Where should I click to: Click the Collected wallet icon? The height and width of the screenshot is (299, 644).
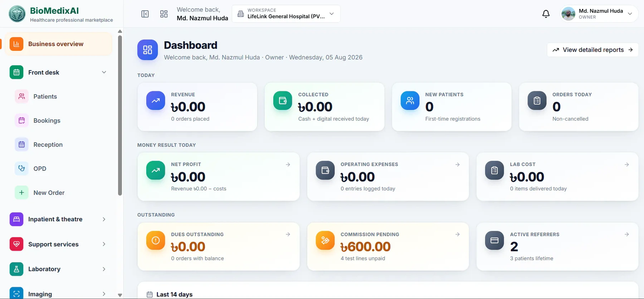(283, 101)
